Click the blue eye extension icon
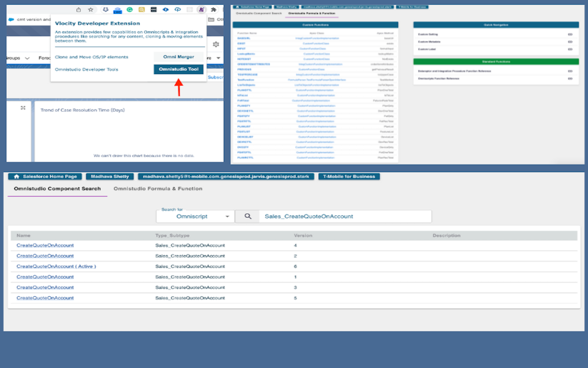This screenshot has height=368, width=588. (165, 9)
